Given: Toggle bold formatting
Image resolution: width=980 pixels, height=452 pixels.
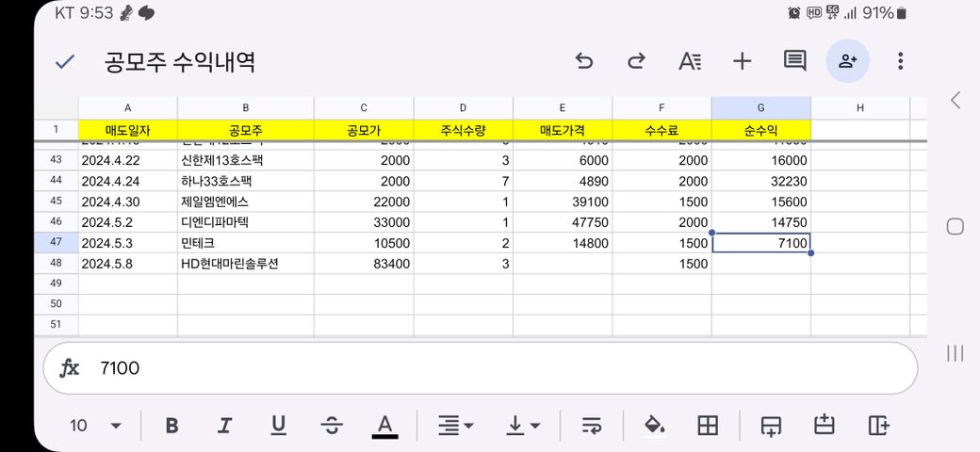Looking at the screenshot, I should pos(171,426).
